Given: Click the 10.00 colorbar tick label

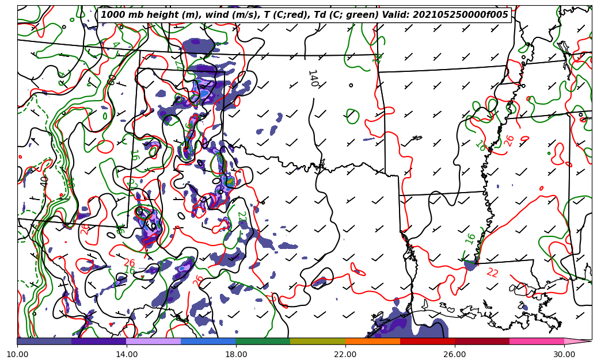Looking at the screenshot, I should pos(17,354).
